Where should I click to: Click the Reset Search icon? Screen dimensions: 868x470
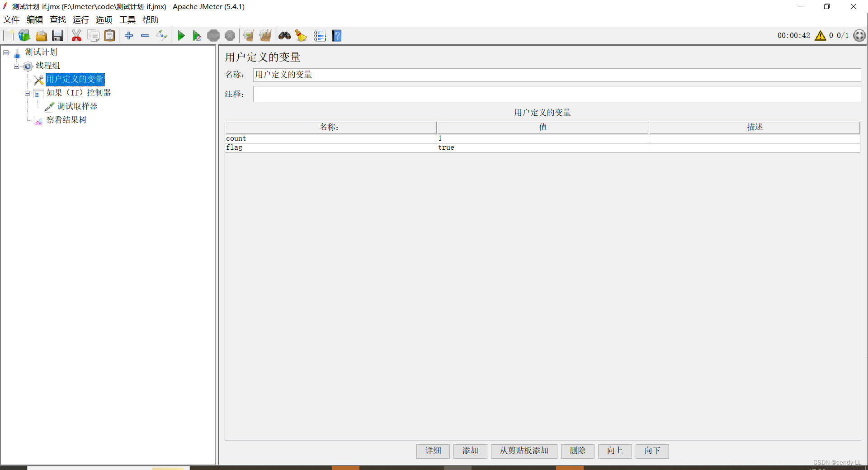(x=301, y=36)
